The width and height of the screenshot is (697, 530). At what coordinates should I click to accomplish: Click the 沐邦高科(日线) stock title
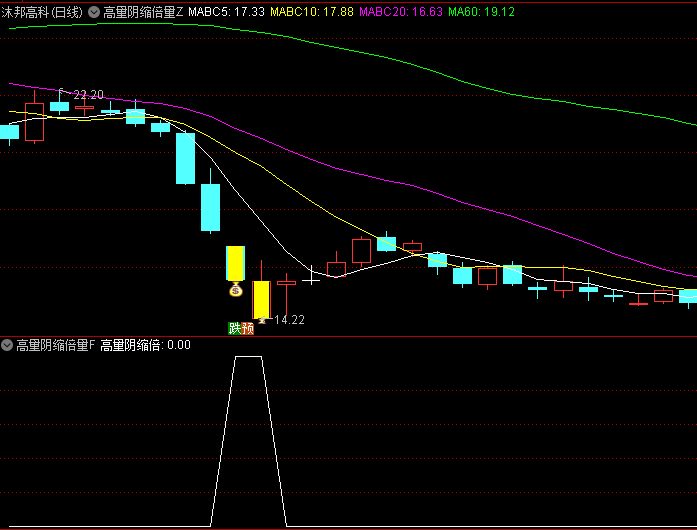[42, 12]
